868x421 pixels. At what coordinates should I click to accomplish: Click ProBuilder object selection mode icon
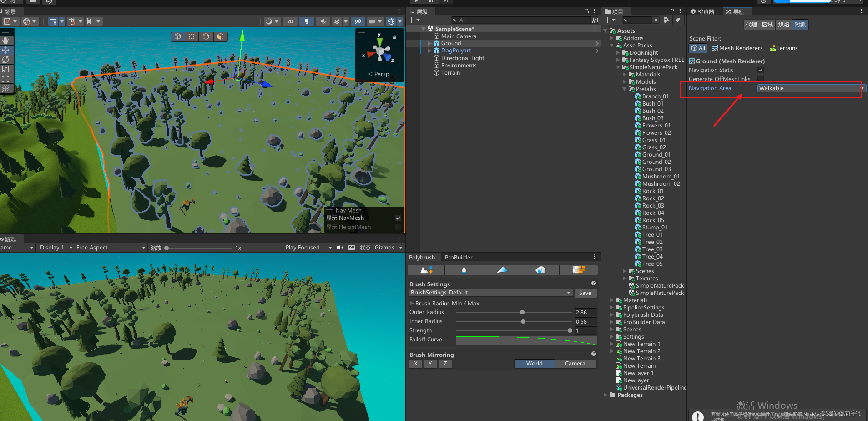(178, 36)
